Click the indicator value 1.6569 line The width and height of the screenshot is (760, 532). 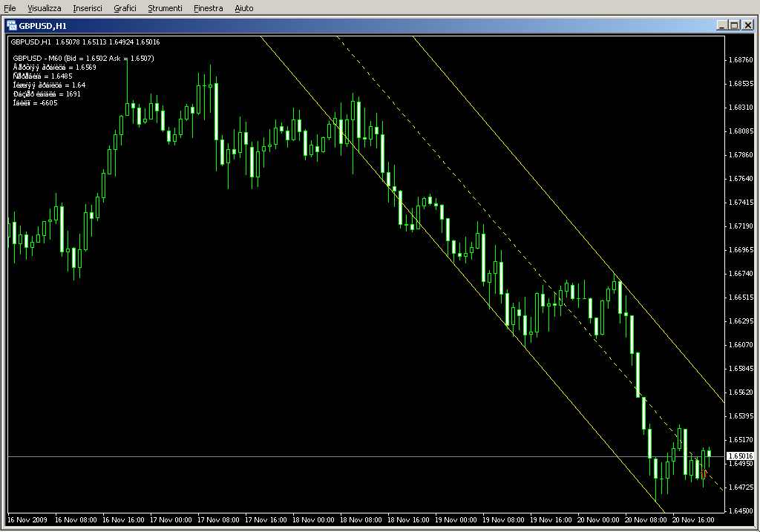click(x=54, y=68)
